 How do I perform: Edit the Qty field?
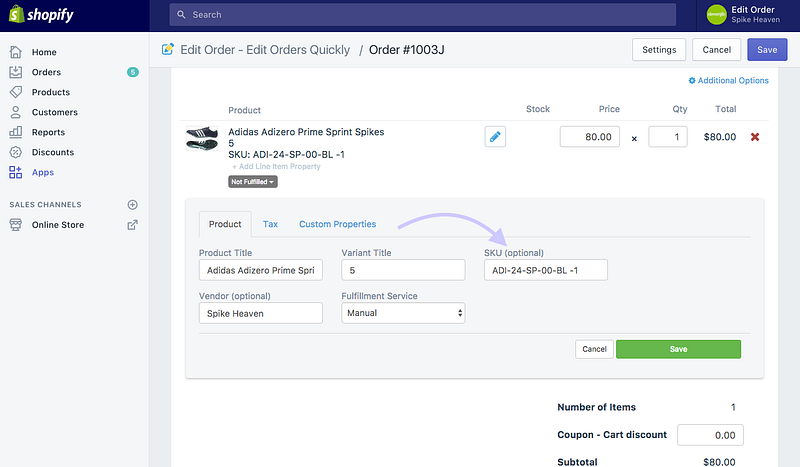point(667,137)
